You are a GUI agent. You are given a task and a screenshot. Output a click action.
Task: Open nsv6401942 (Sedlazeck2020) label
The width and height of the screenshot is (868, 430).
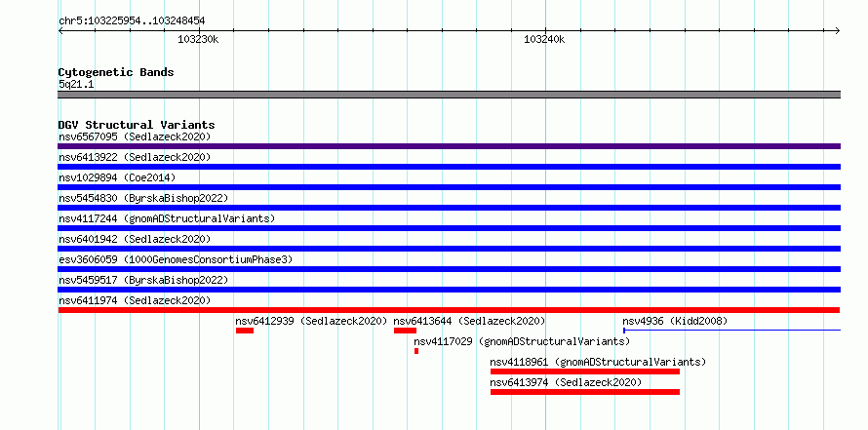pyautogui.click(x=135, y=239)
